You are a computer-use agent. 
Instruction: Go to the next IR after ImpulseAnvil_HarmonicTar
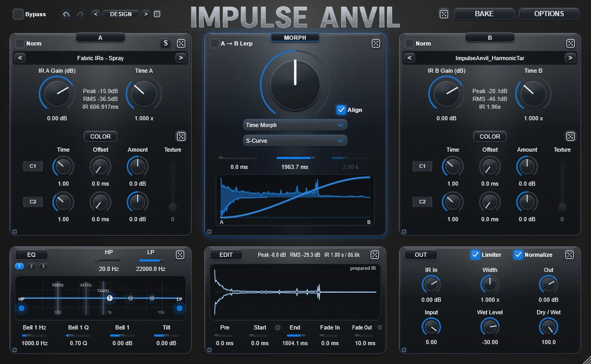point(570,58)
